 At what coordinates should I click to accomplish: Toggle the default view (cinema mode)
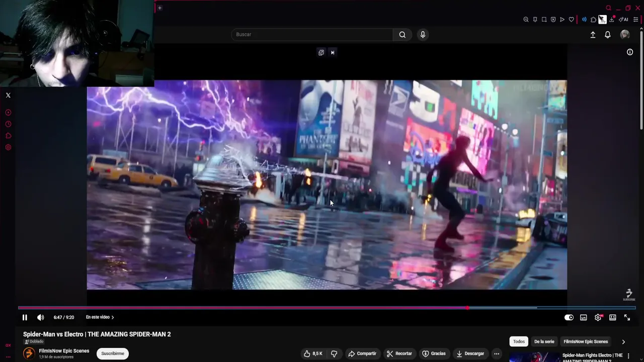[612, 317]
